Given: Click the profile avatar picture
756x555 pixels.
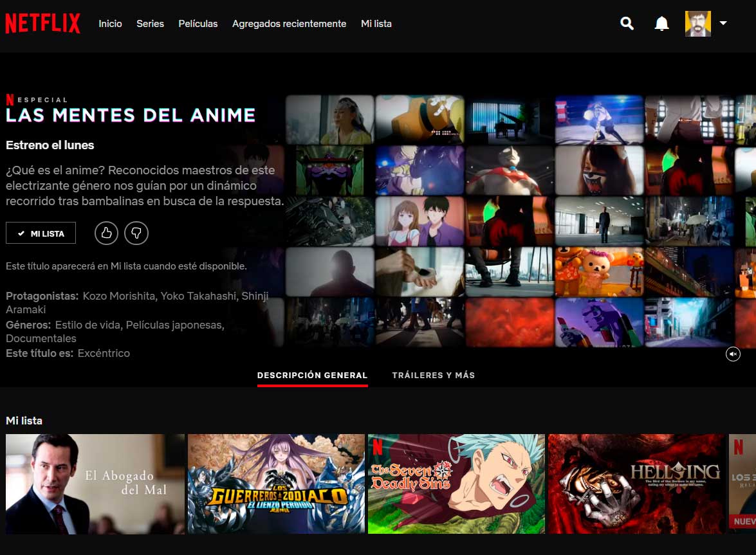Looking at the screenshot, I should [x=697, y=24].
